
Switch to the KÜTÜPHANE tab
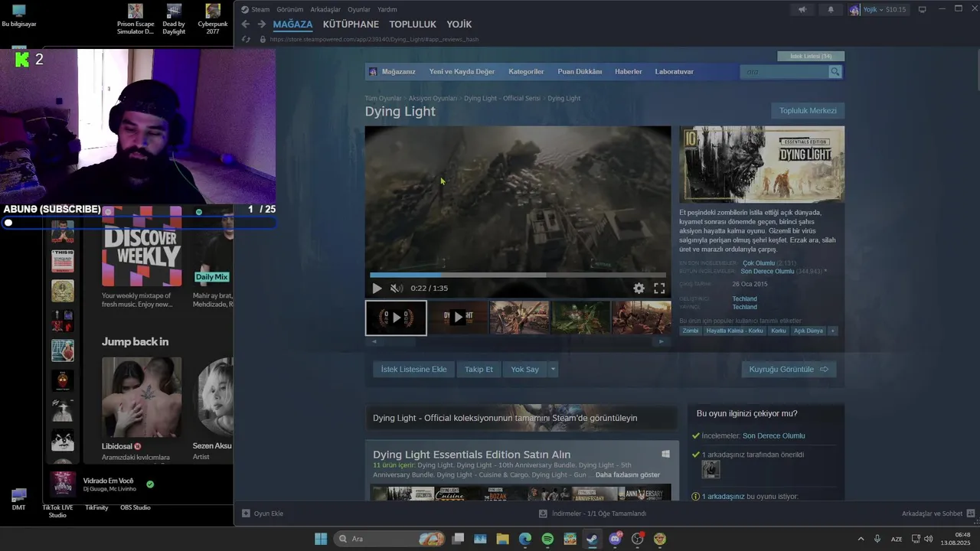coord(351,24)
